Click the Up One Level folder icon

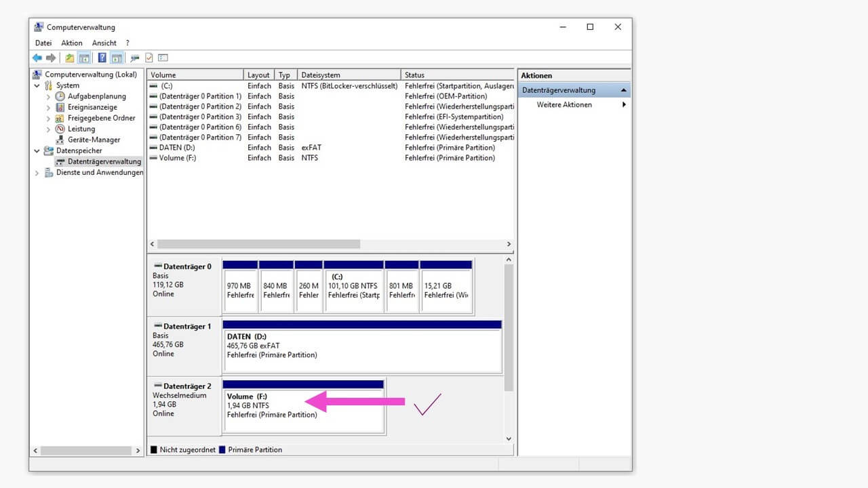click(x=69, y=58)
